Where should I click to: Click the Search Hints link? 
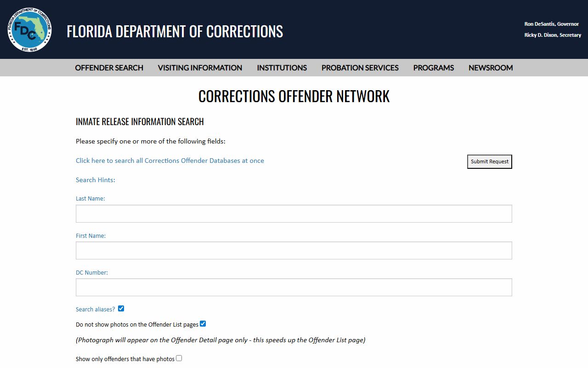point(96,180)
